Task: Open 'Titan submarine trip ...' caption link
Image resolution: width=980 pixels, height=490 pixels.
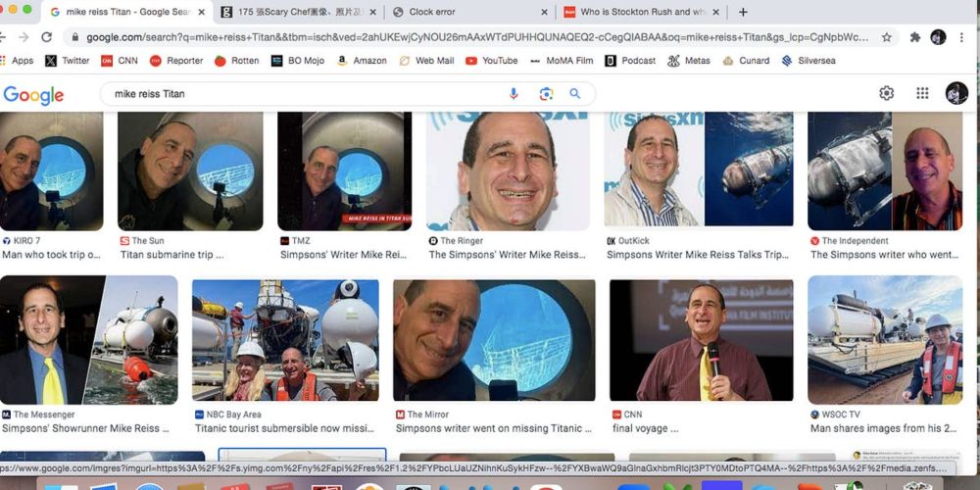Action: click(171, 255)
